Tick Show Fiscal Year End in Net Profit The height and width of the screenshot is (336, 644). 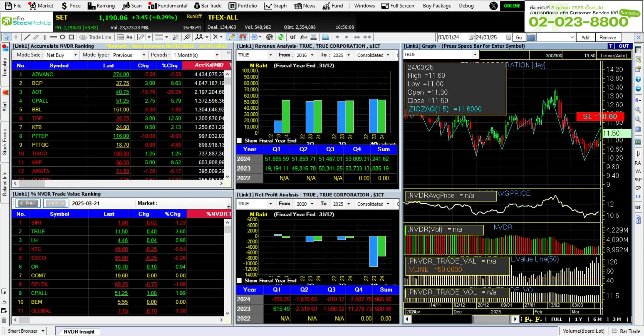click(x=239, y=281)
